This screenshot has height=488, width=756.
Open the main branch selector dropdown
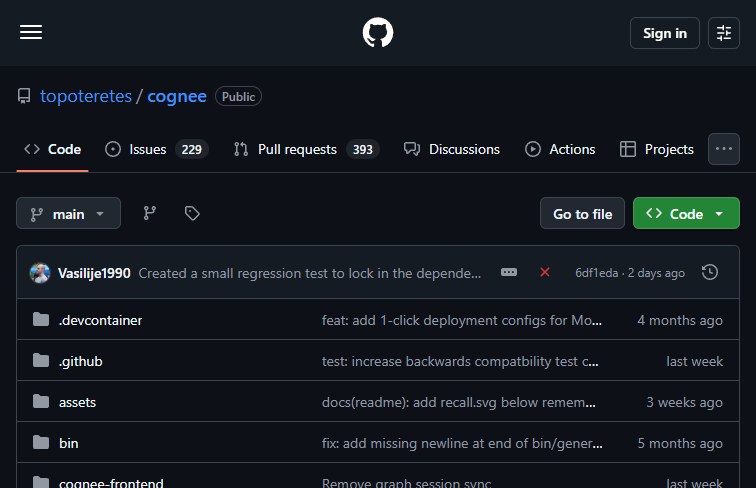68,213
